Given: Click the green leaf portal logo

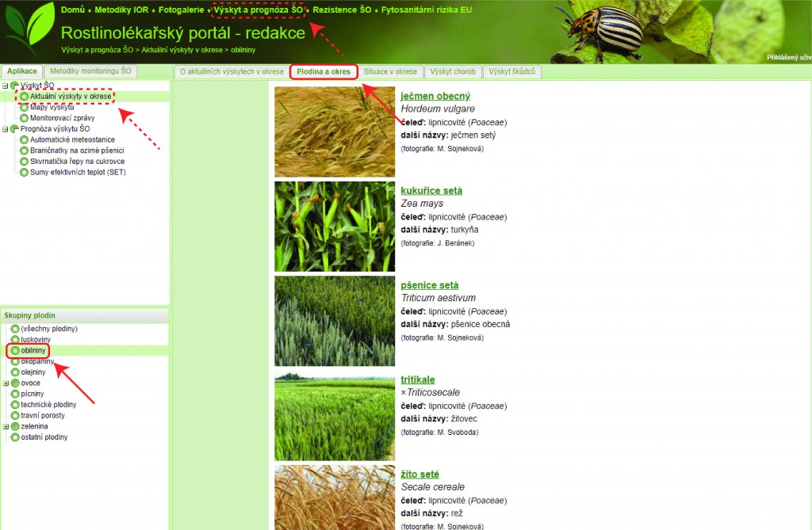Looking at the screenshot, I should point(29,27).
